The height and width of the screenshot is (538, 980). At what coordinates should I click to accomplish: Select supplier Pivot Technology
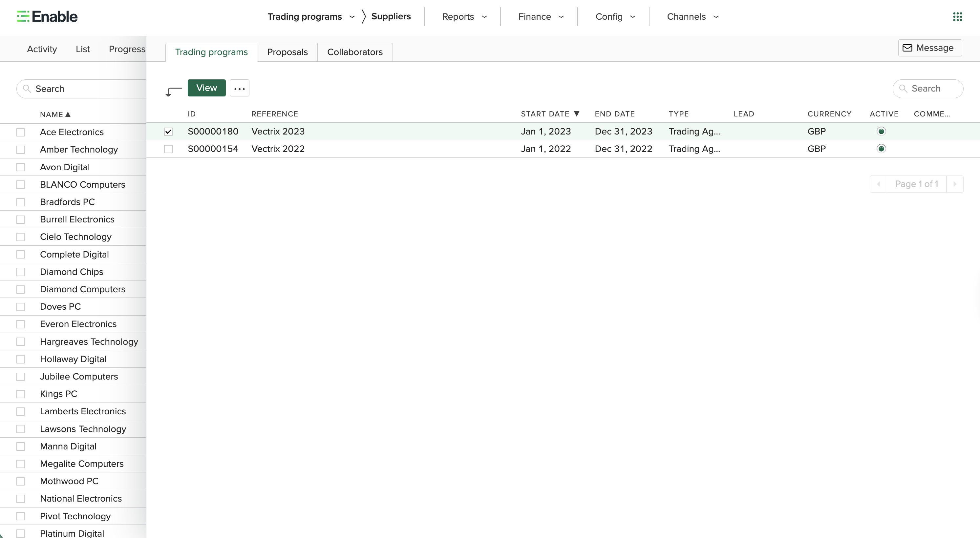point(75,516)
